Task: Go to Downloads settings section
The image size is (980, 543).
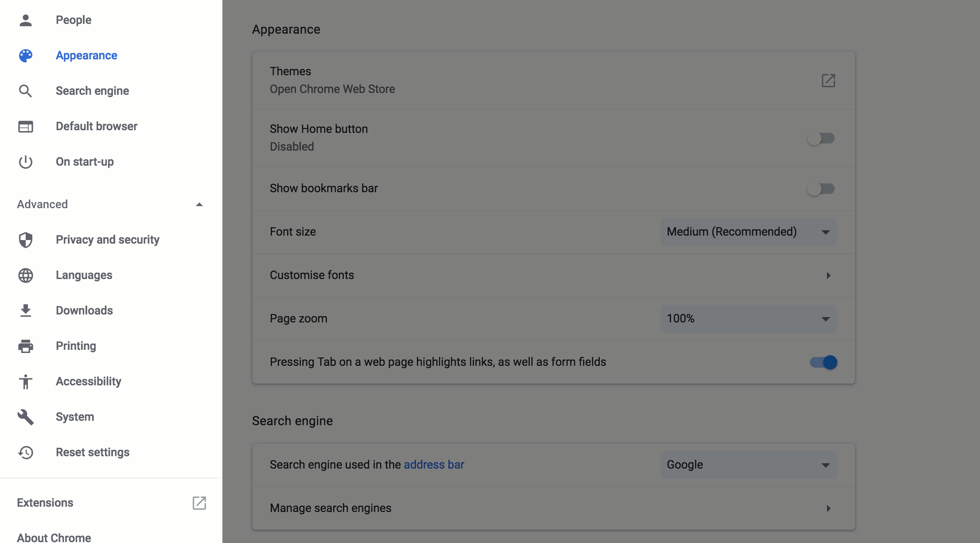Action: [x=84, y=310]
